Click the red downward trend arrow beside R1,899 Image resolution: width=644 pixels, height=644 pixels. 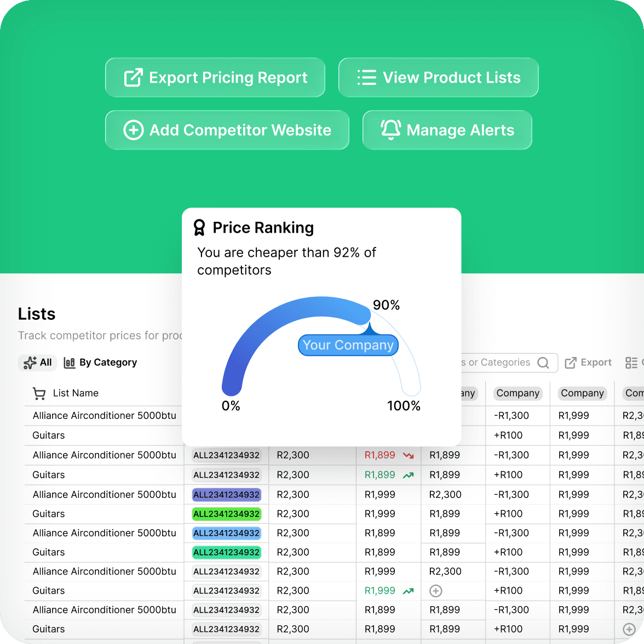[x=407, y=455]
